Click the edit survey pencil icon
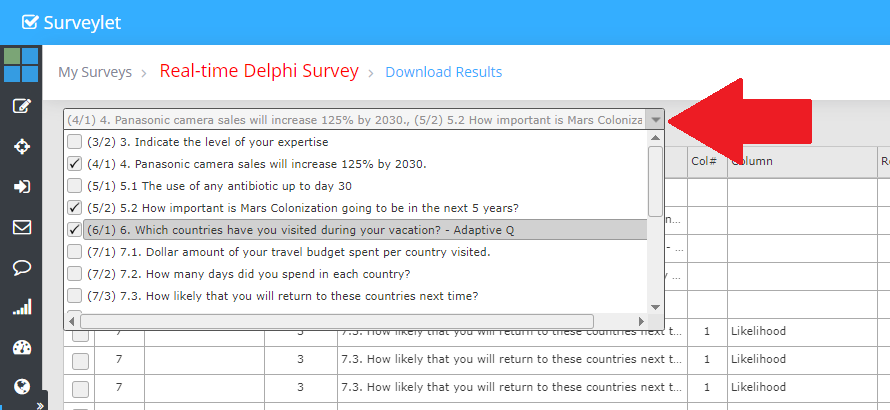The height and width of the screenshot is (410, 890). [x=21, y=106]
